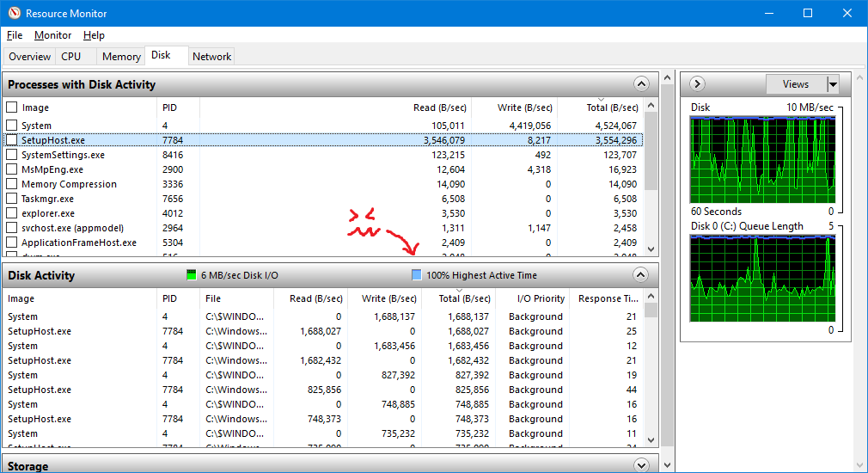Check the SetupHost.exe checkbox
The height and width of the screenshot is (473, 868).
coord(12,140)
